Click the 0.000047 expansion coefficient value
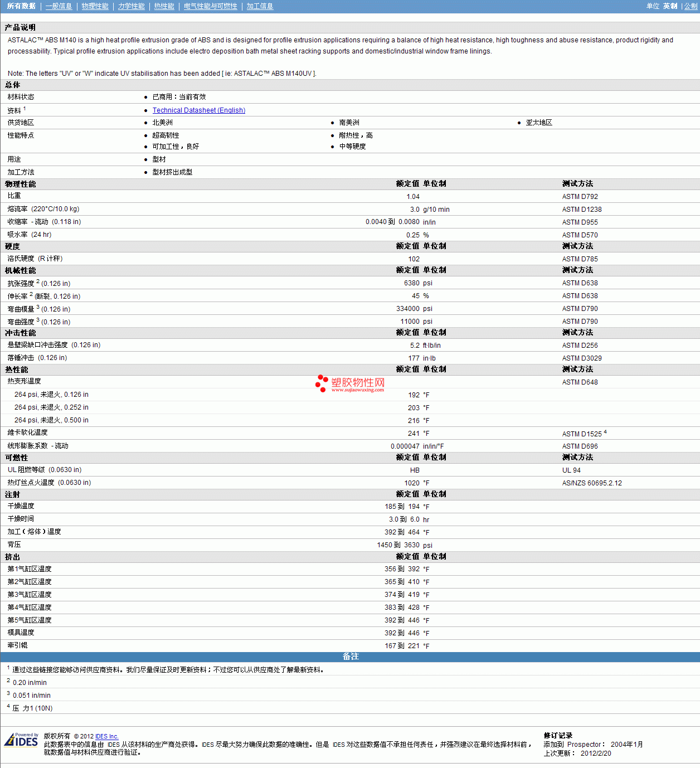700x768 pixels. point(405,446)
